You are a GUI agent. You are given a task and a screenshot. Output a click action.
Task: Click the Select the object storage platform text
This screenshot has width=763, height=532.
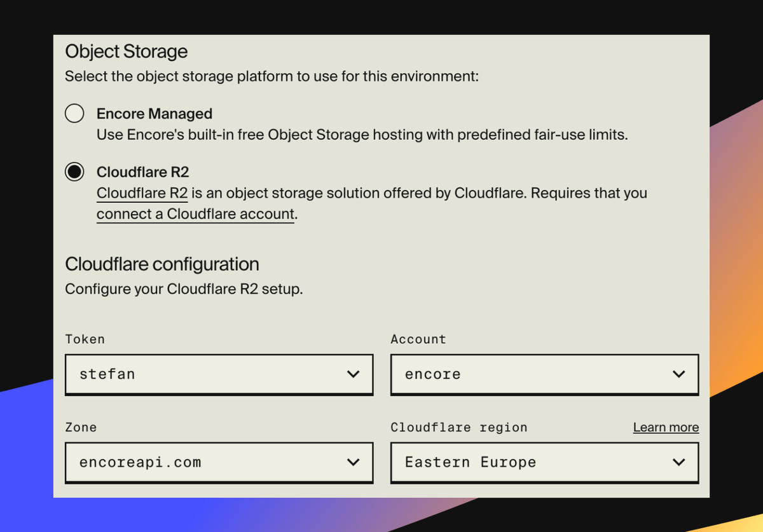(x=272, y=77)
